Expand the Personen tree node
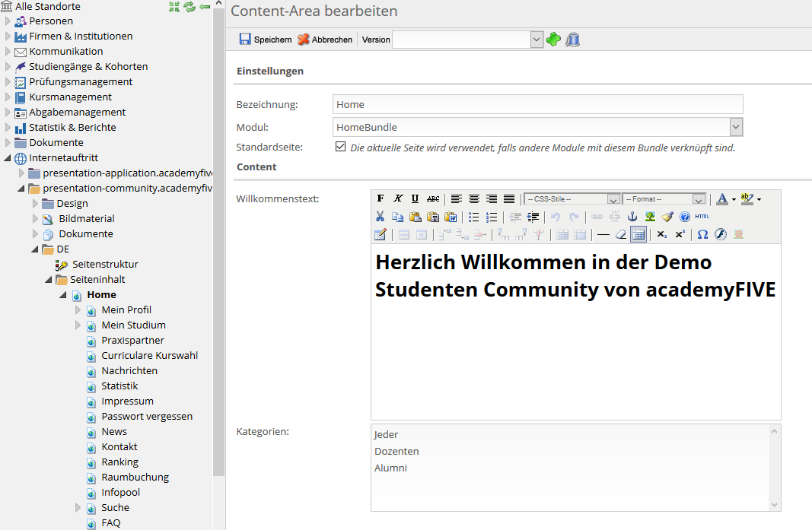The width and height of the screenshot is (812, 530). tap(8, 21)
